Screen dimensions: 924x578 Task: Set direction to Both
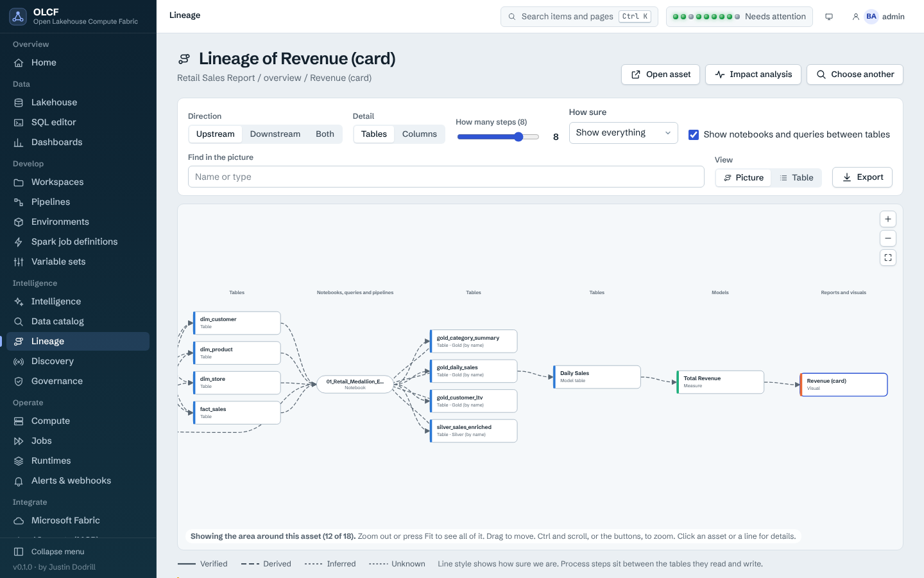point(325,134)
